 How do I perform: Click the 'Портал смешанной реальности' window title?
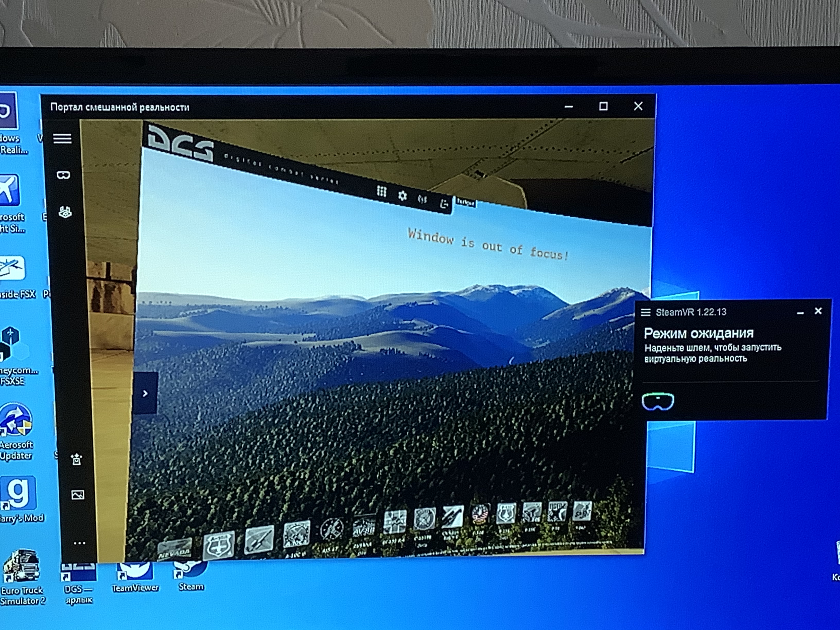[120, 107]
